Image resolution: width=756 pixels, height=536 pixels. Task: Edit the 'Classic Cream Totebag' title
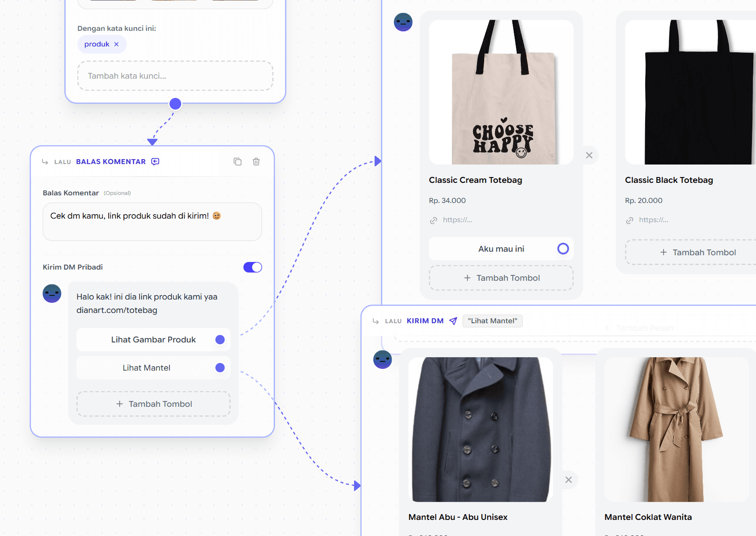click(475, 180)
